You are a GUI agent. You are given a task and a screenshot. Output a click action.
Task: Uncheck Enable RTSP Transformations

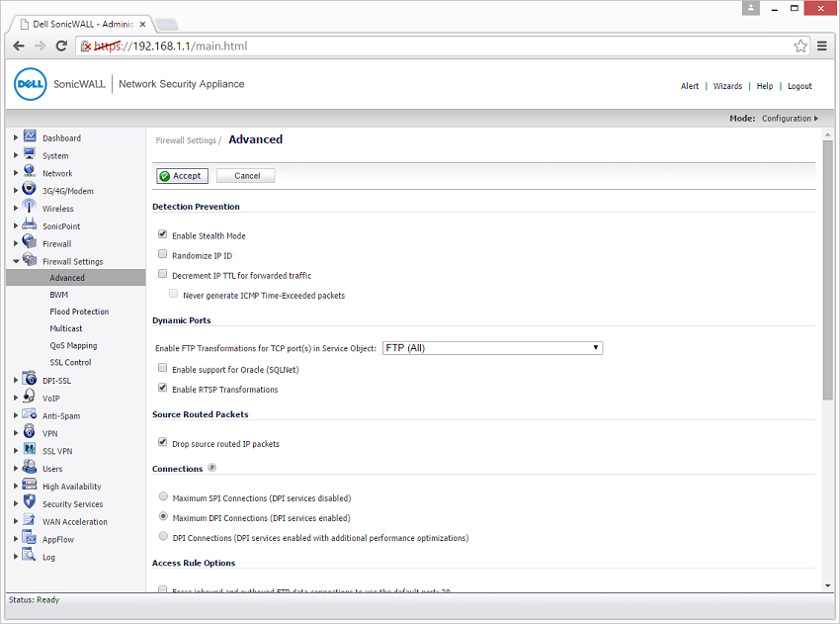click(x=162, y=388)
